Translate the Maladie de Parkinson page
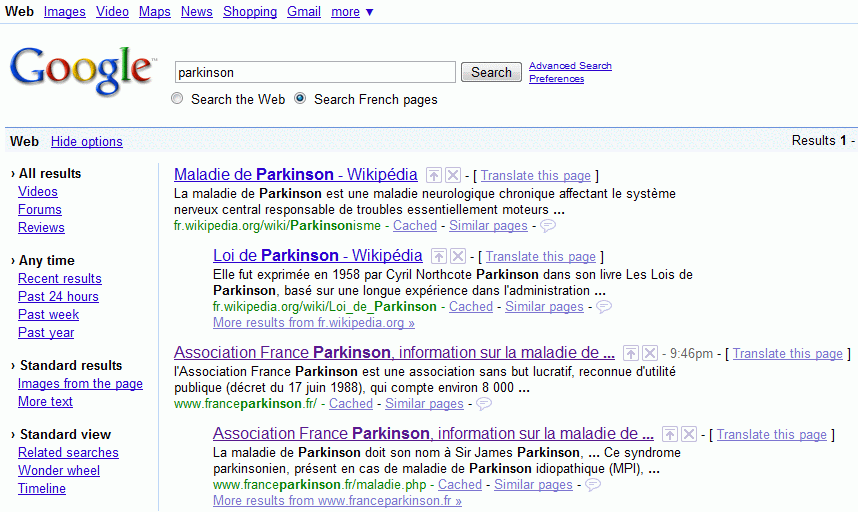858x512 pixels. pos(536,176)
